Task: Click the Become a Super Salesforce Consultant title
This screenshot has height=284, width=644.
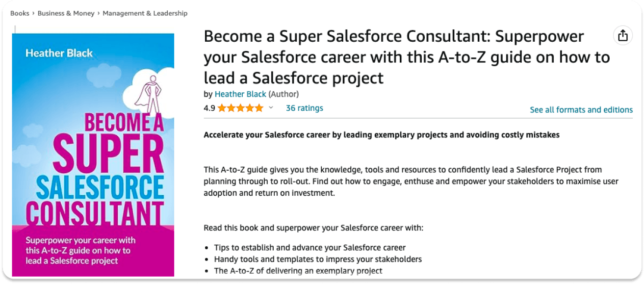Action: tap(407, 57)
